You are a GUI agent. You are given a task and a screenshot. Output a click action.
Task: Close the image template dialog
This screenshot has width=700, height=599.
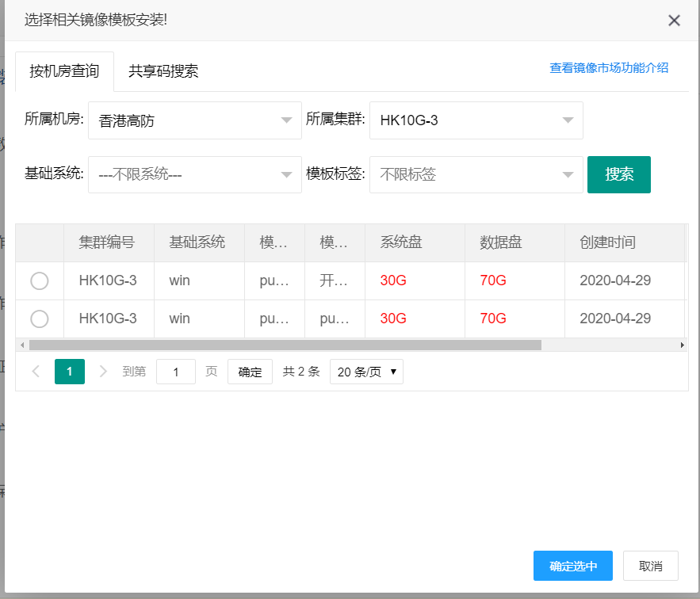coord(674,21)
